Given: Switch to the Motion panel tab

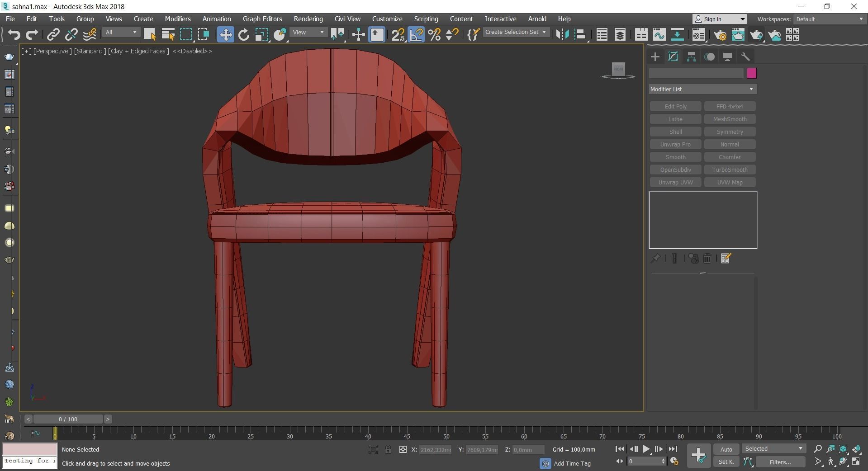Looking at the screenshot, I should point(710,57).
